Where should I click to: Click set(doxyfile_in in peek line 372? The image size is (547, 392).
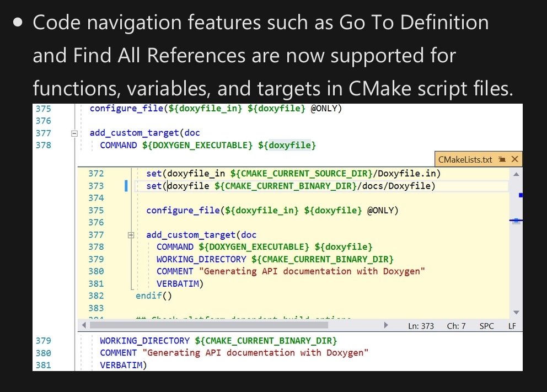tap(186, 173)
